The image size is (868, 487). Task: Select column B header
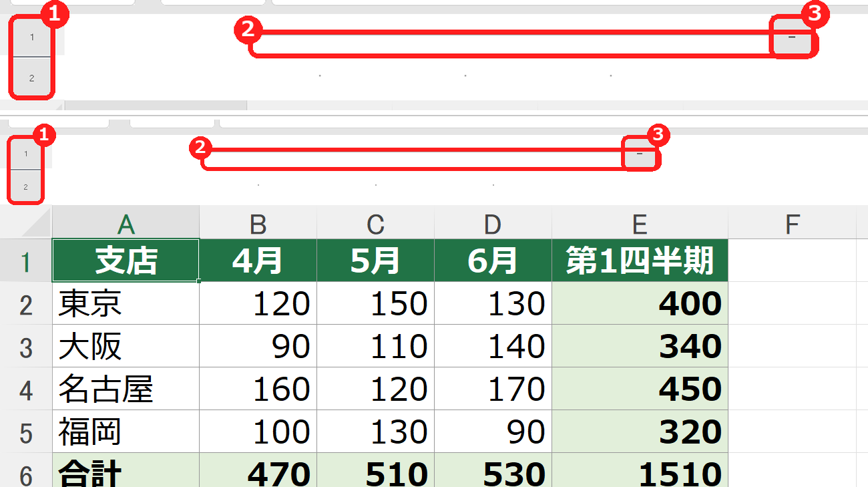point(258,222)
